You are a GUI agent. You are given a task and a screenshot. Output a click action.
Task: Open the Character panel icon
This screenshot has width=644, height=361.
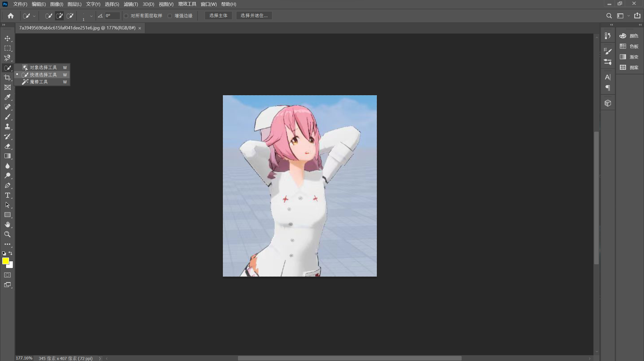pyautogui.click(x=608, y=77)
